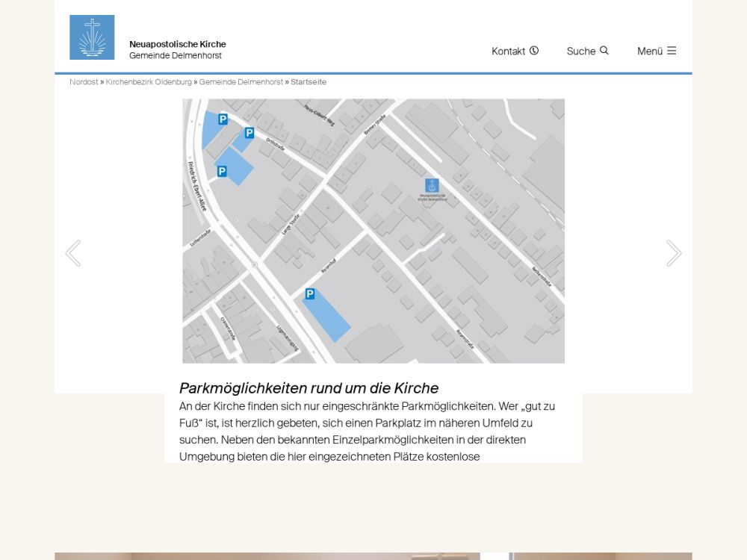Open the Kirchenbezirk Oldenburg breadcrumb
Image resolution: width=747 pixels, height=560 pixels.
click(x=149, y=82)
